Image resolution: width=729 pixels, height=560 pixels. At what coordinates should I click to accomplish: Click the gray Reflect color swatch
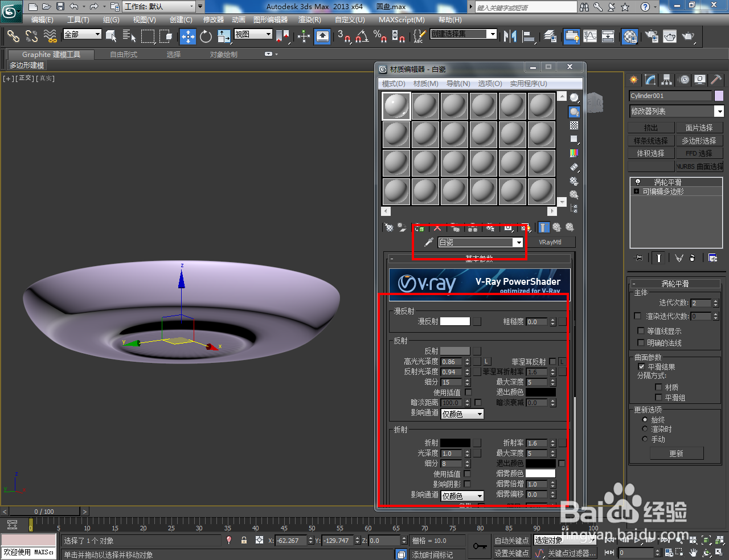click(455, 351)
